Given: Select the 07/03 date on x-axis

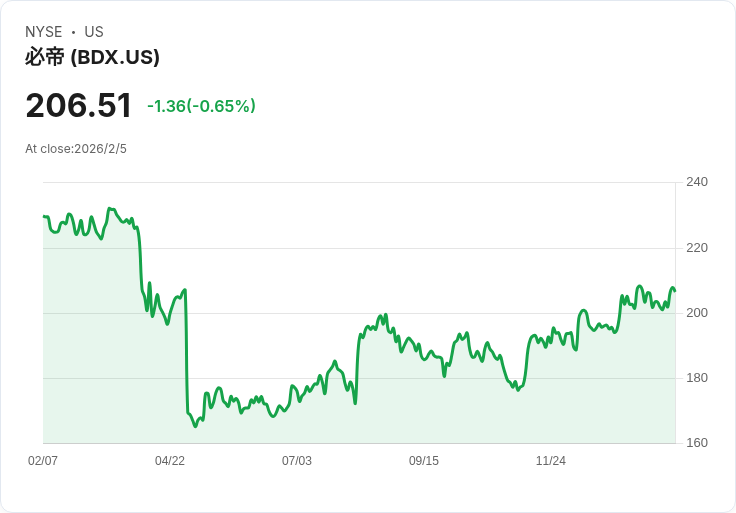Looking at the screenshot, I should [x=297, y=461].
